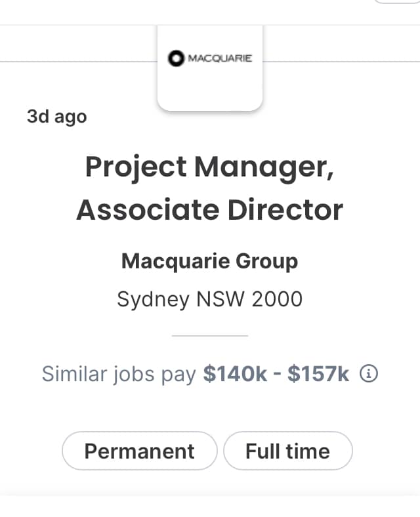Click the short divider line below location

point(210,335)
